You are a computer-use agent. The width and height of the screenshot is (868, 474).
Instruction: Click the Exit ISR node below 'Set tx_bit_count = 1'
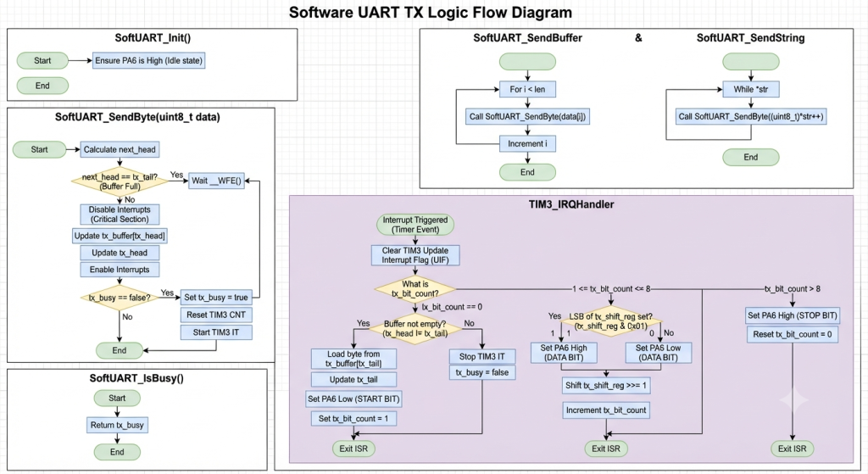(x=353, y=449)
